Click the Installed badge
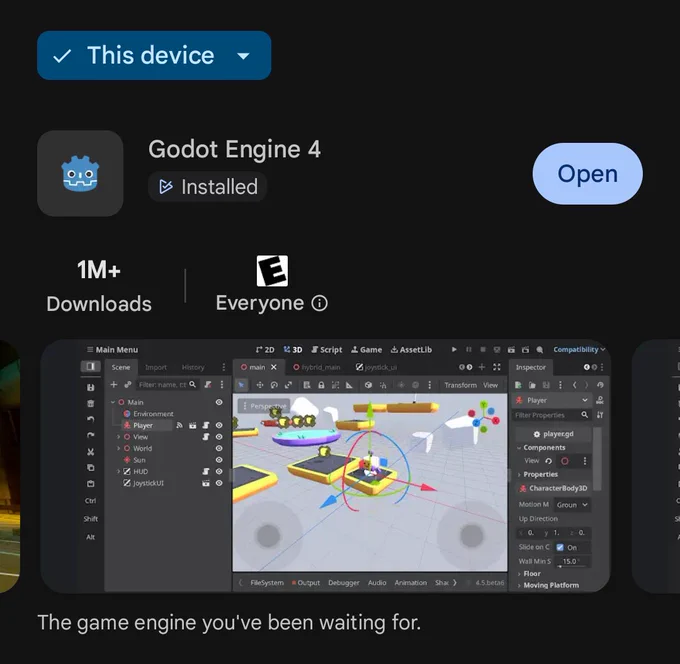 coord(207,187)
